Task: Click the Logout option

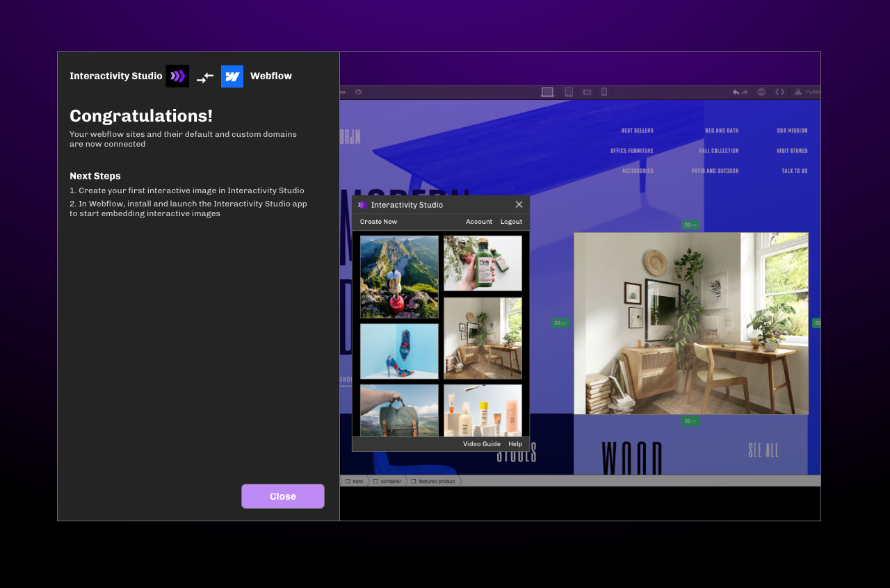Action: point(511,221)
